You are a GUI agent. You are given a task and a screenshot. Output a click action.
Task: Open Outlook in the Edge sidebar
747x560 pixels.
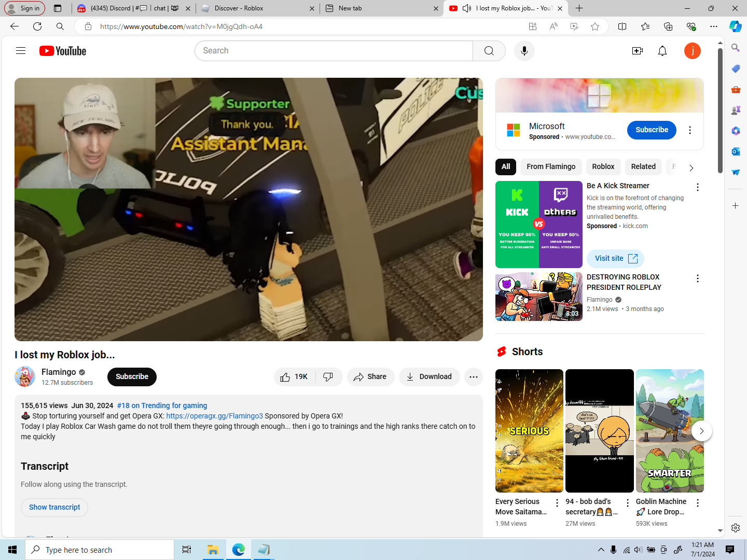point(736,151)
